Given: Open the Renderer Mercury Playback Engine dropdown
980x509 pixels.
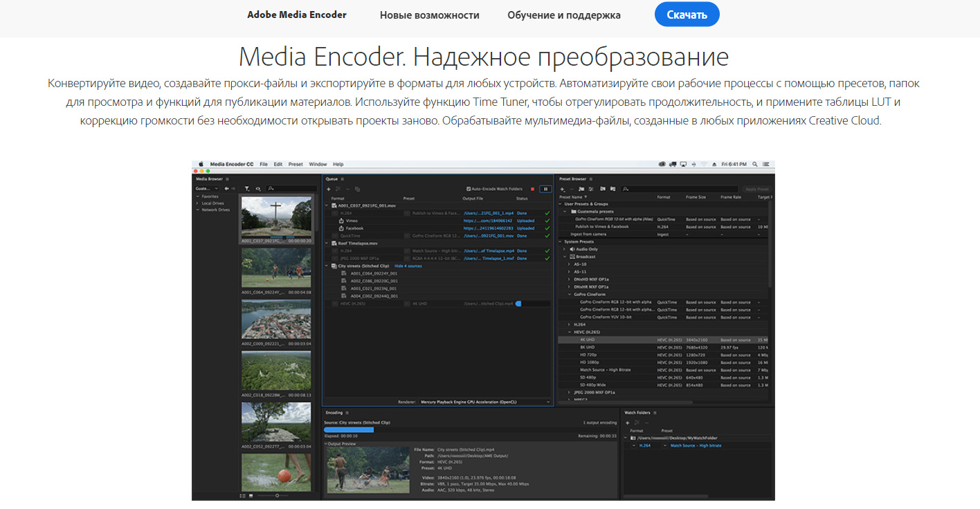Looking at the screenshot, I should [484, 401].
